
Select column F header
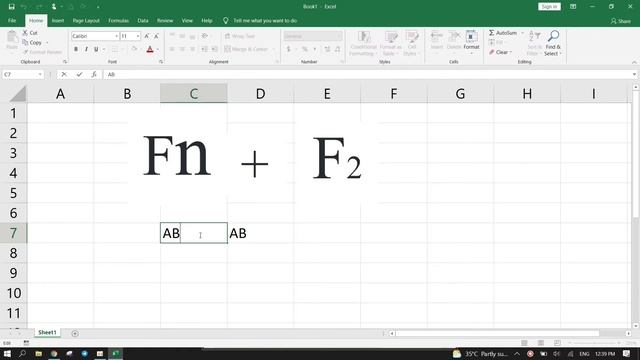pos(393,94)
